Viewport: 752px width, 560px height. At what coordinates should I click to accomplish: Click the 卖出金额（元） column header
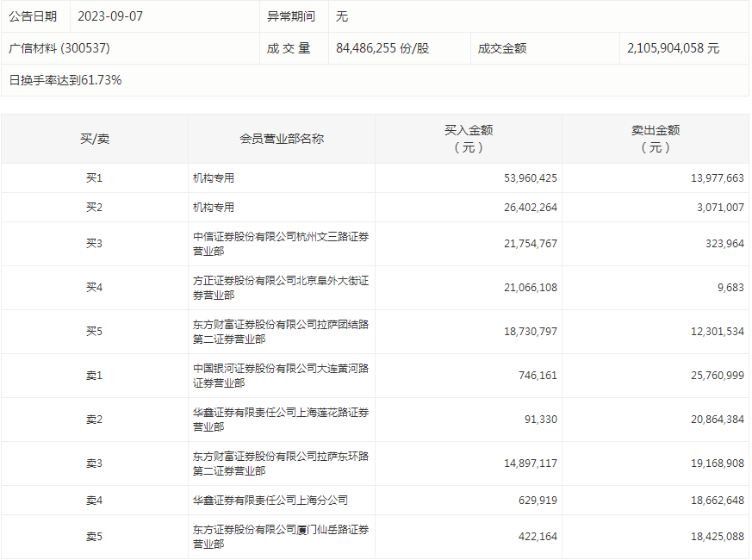(x=656, y=139)
